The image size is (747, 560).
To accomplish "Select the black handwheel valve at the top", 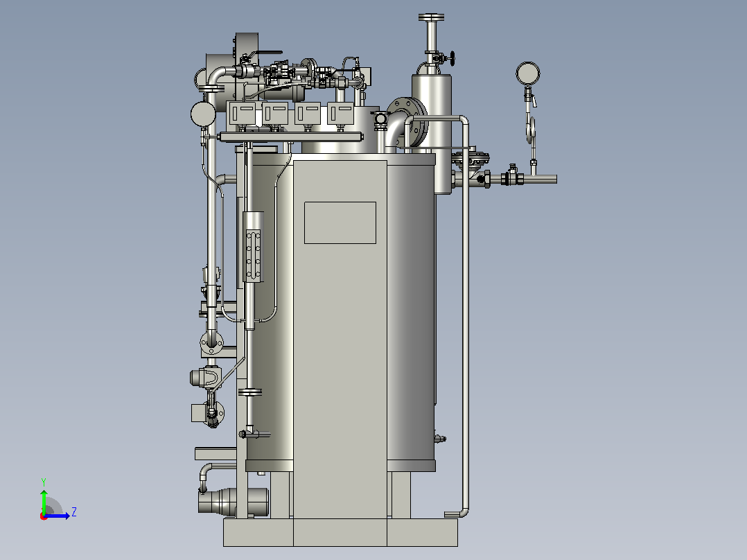I will click(452, 58).
